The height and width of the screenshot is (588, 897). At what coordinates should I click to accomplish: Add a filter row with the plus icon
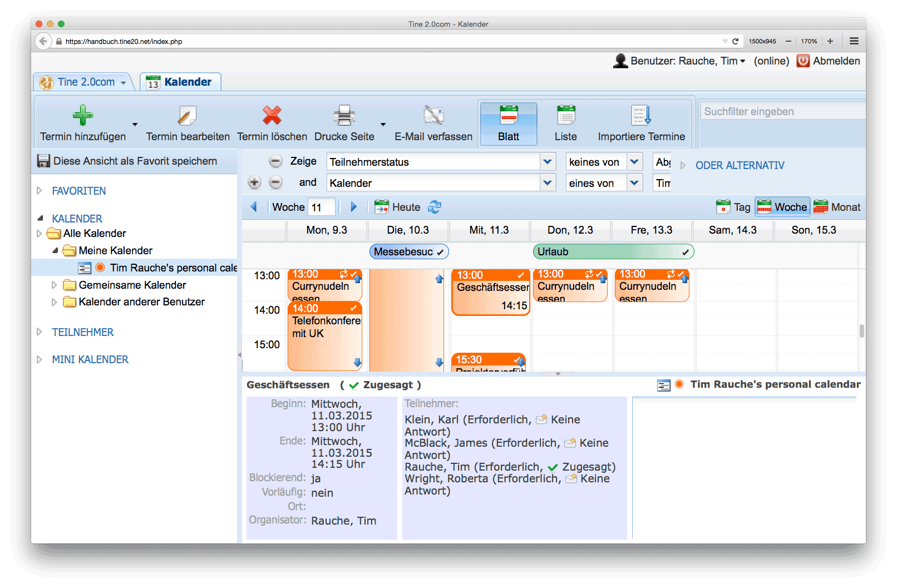[x=254, y=182]
